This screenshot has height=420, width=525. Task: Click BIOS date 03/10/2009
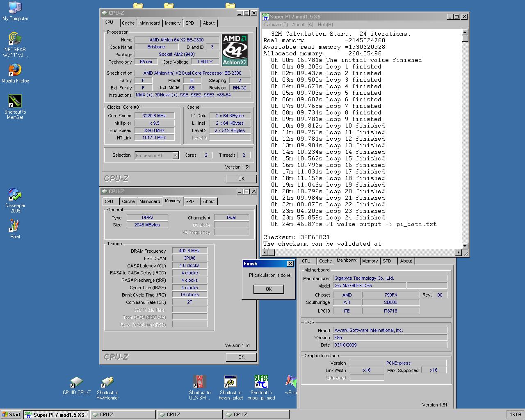click(x=390, y=345)
